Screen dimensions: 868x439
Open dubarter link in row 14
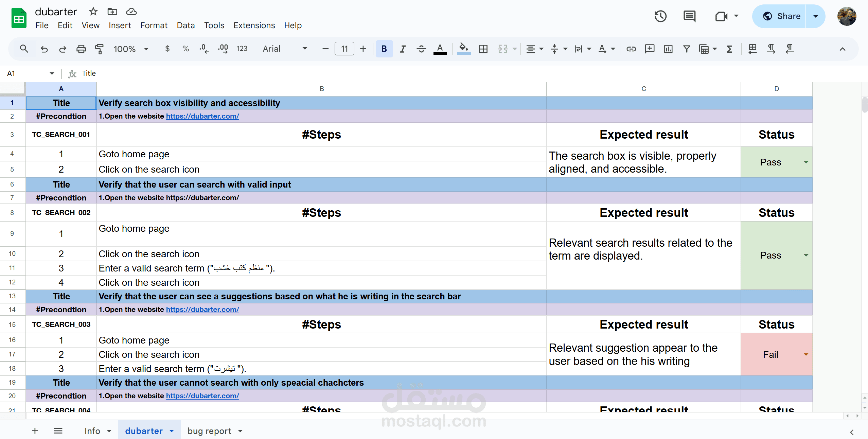[x=202, y=310]
